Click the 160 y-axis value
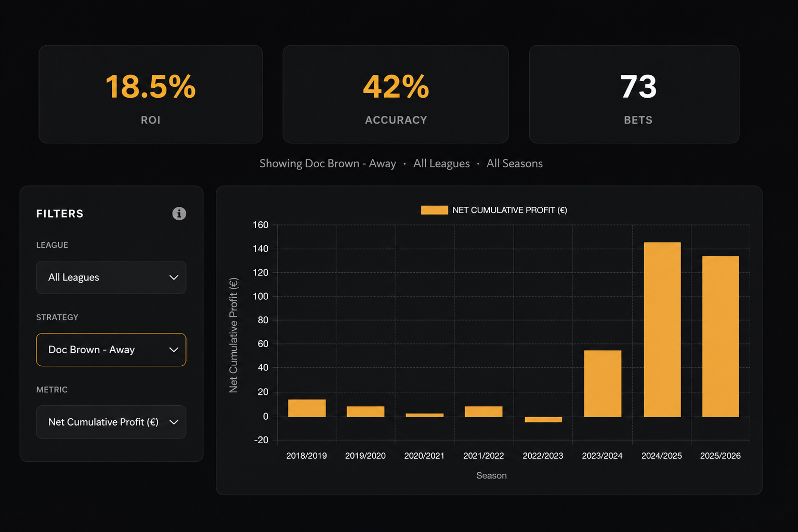This screenshot has width=798, height=532. click(x=260, y=225)
